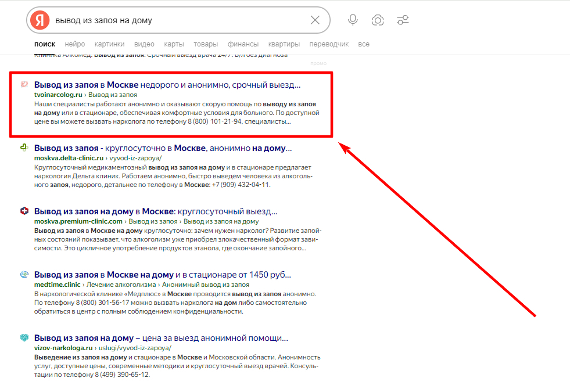Viewport: 570px width, 392px height.
Task: Open image search camera icon
Action: pos(378,20)
